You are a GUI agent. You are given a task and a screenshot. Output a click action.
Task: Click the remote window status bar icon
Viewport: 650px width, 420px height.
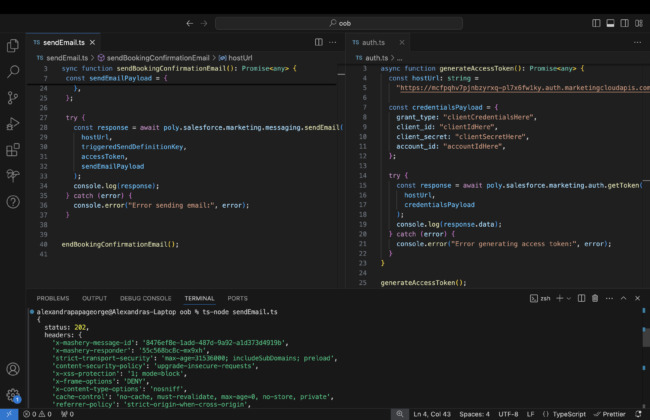tap(9, 414)
